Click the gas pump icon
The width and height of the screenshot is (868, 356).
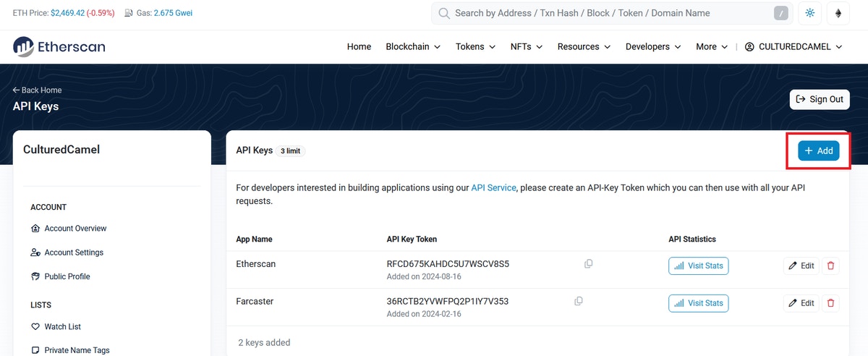tap(129, 13)
